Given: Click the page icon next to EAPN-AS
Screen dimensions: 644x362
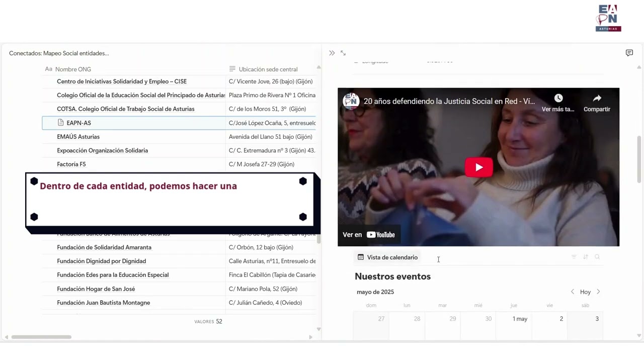Looking at the screenshot, I should [x=61, y=123].
